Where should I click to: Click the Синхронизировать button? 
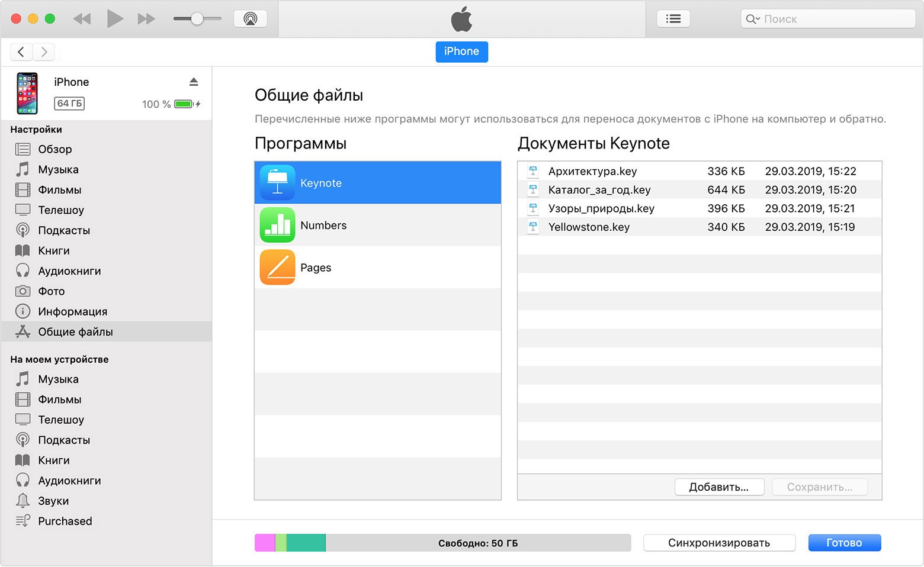[x=718, y=543]
